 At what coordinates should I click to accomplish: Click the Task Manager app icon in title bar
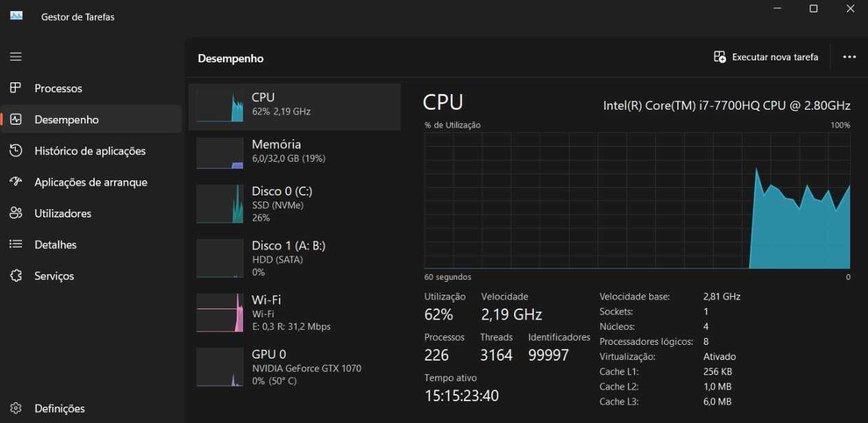[16, 16]
